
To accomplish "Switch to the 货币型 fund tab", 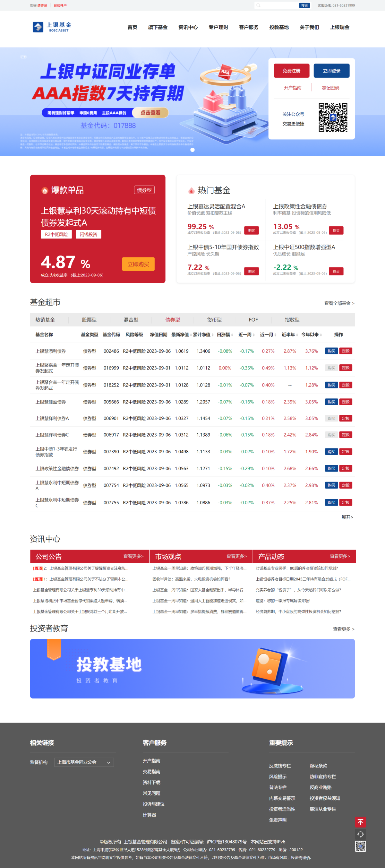I will click(x=214, y=320).
